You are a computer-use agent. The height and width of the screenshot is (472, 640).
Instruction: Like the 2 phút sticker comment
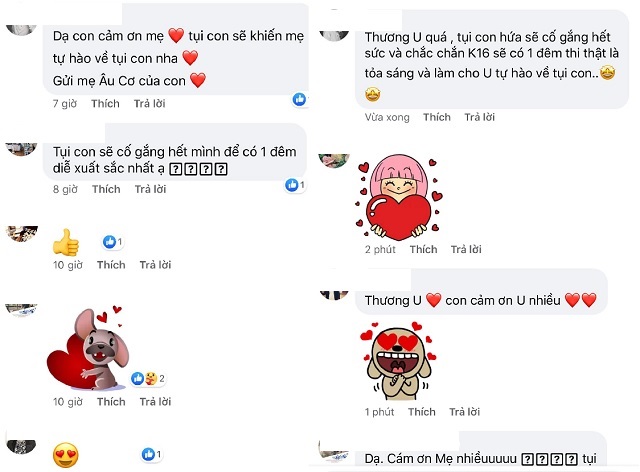pos(423,249)
